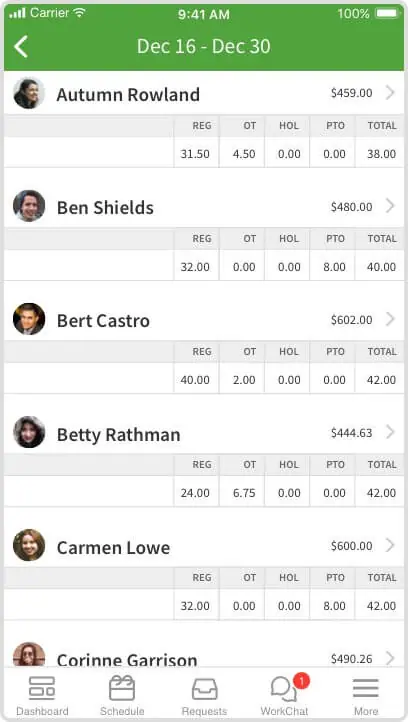Expand Corinne Garrison's row chevron
Image resolution: width=408 pixels, height=722 pixels.
coord(390,658)
